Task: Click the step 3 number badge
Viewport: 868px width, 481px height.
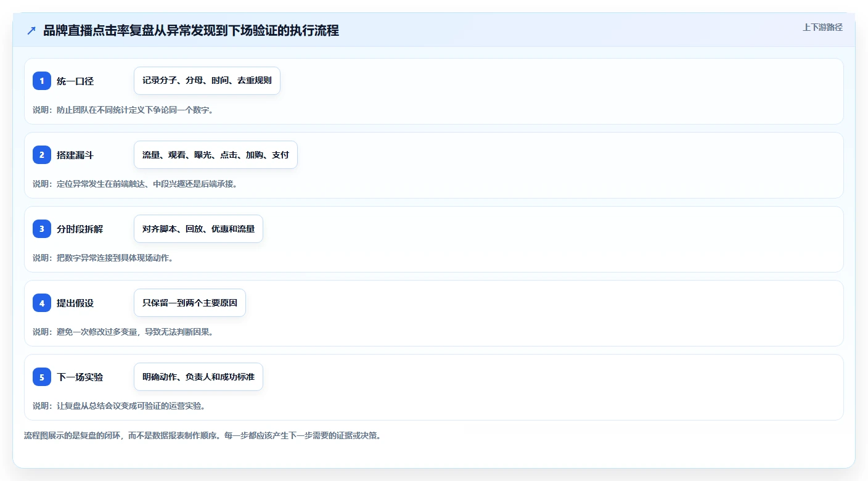Action: tap(42, 229)
